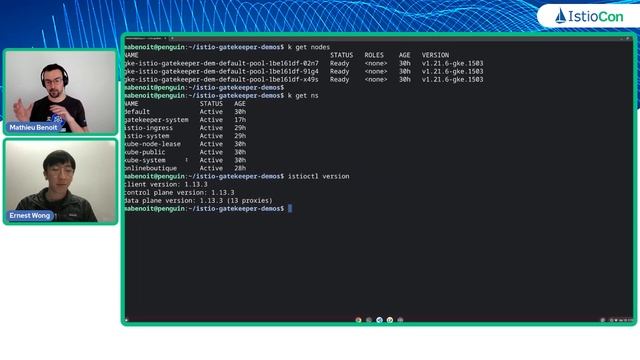Viewport: 640px width, 360px height.
Task: Click the 'k get nodes' command text
Action: [309, 47]
